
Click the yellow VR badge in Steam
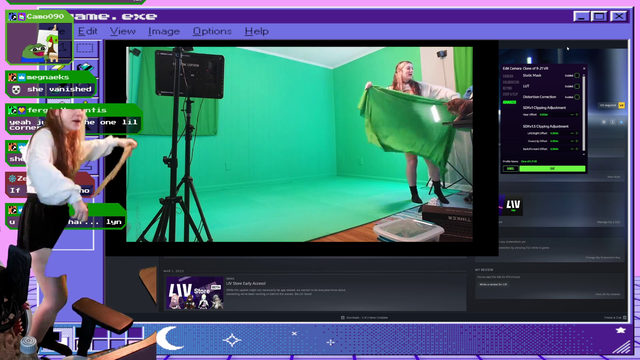(622, 105)
